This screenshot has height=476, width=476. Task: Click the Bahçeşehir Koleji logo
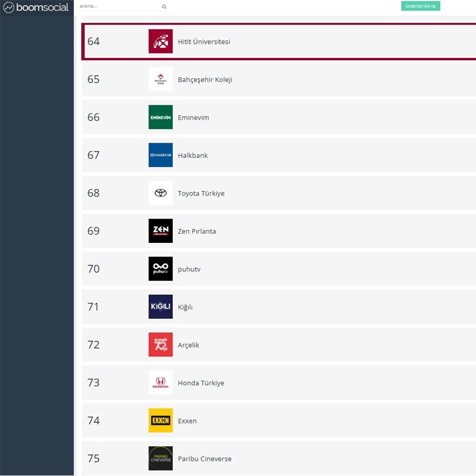[160, 79]
